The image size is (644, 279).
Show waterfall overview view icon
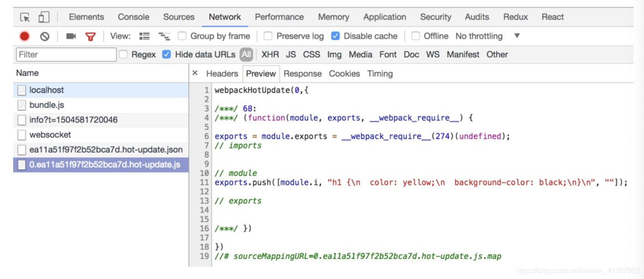pos(164,36)
